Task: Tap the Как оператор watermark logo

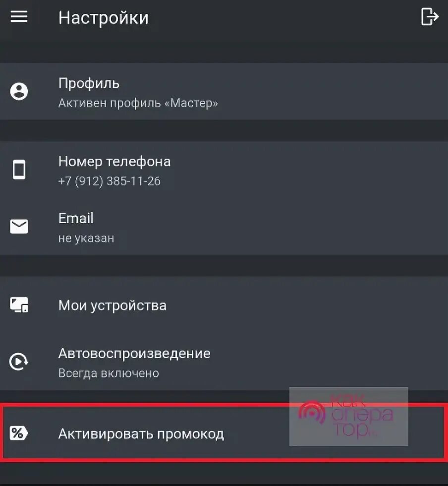Action: coord(348,416)
